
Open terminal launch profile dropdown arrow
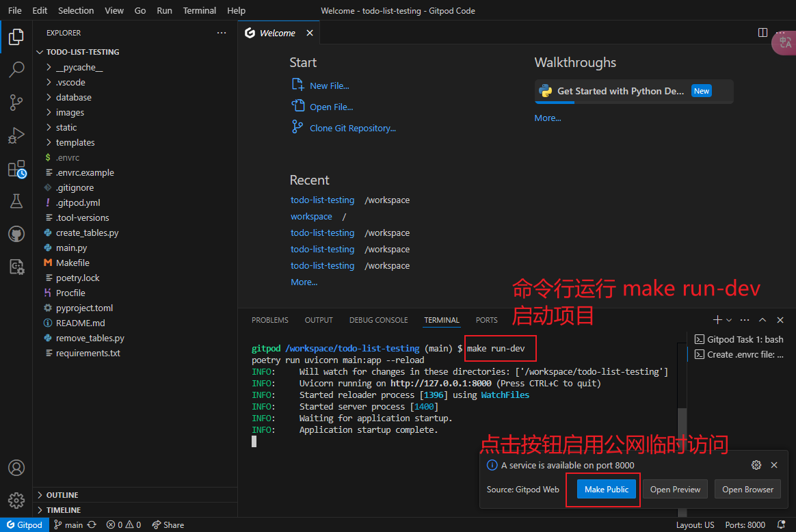729,320
